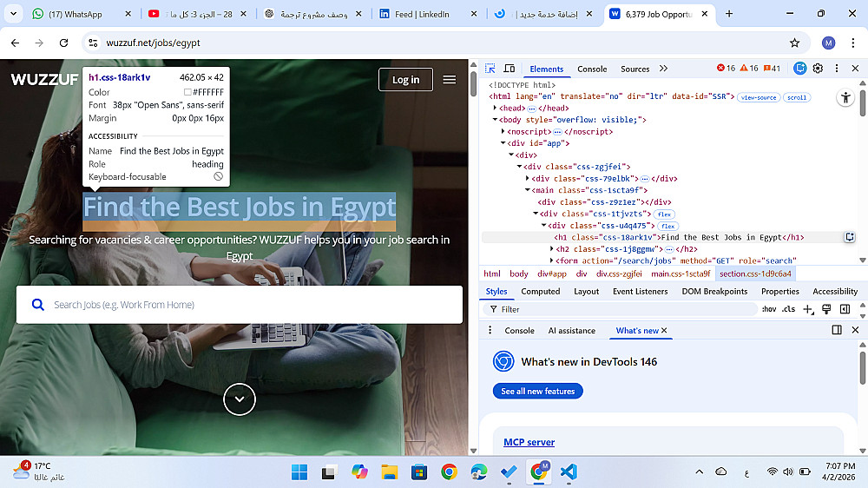Click the new style rule plus icon

(x=808, y=309)
